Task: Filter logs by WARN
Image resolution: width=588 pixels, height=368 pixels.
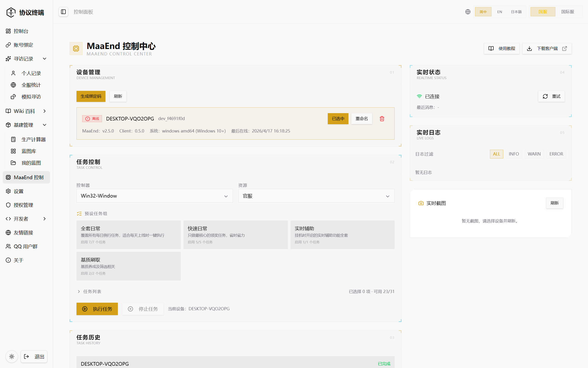Action: (534, 154)
